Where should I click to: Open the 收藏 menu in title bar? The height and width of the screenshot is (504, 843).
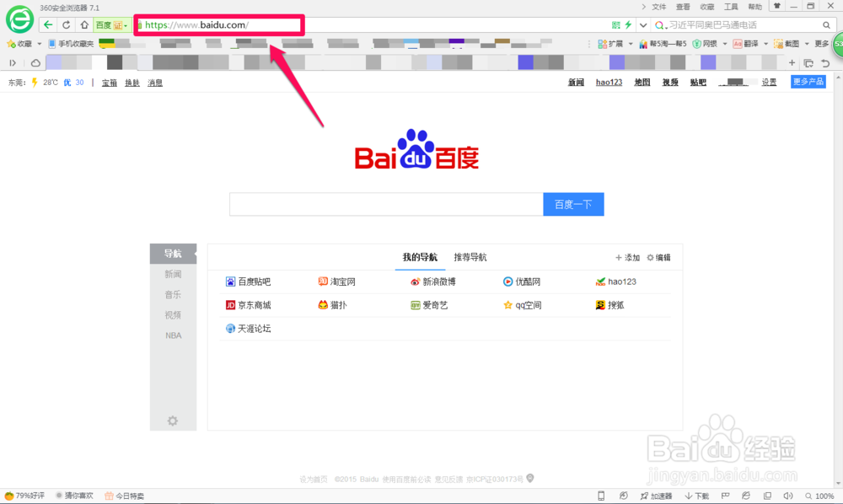pos(707,7)
